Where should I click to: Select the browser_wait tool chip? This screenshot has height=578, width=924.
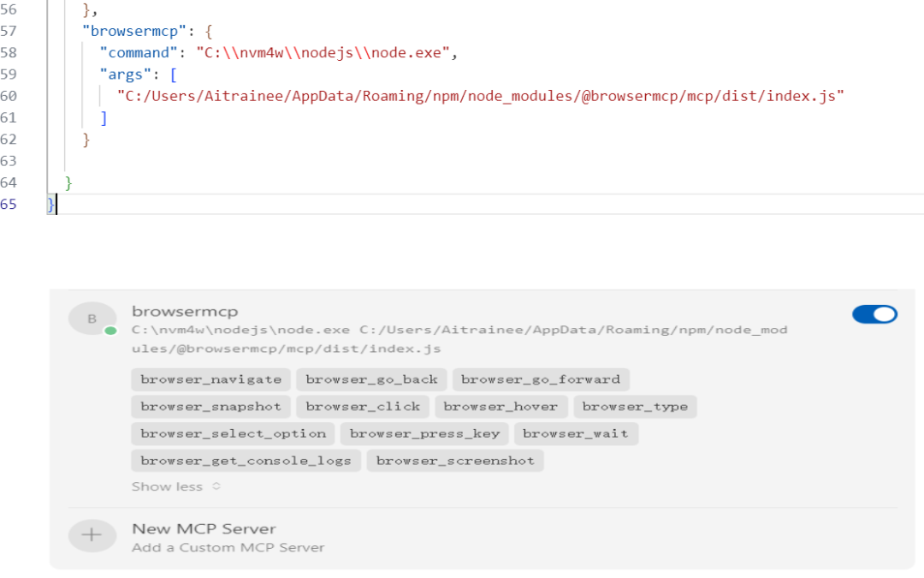click(575, 433)
